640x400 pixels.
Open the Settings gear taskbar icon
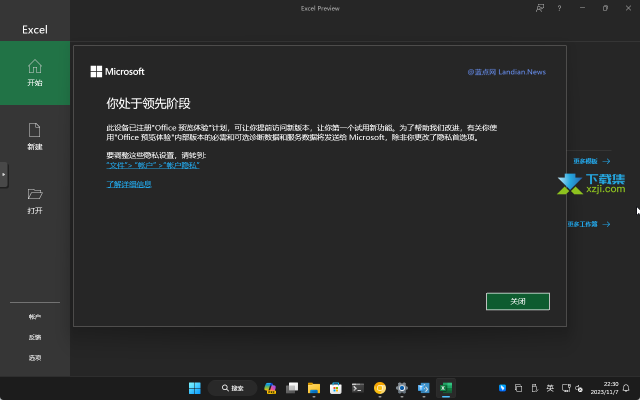coord(402,388)
